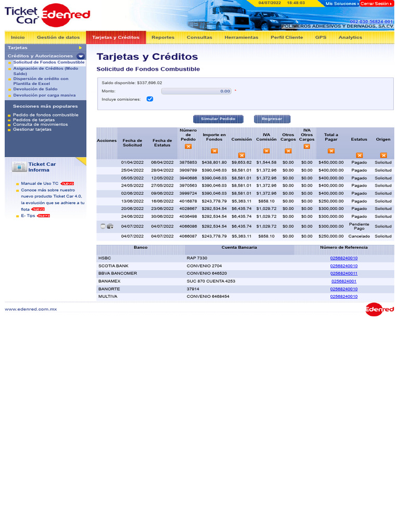
Task: Click MULTIVA reference number link
Action: [x=344, y=297]
